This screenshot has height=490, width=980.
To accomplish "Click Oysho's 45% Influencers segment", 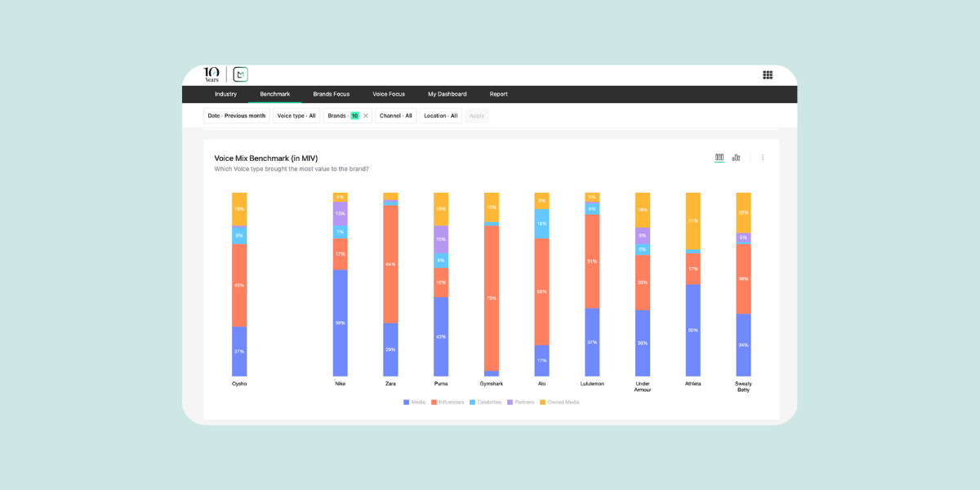I will [239, 286].
